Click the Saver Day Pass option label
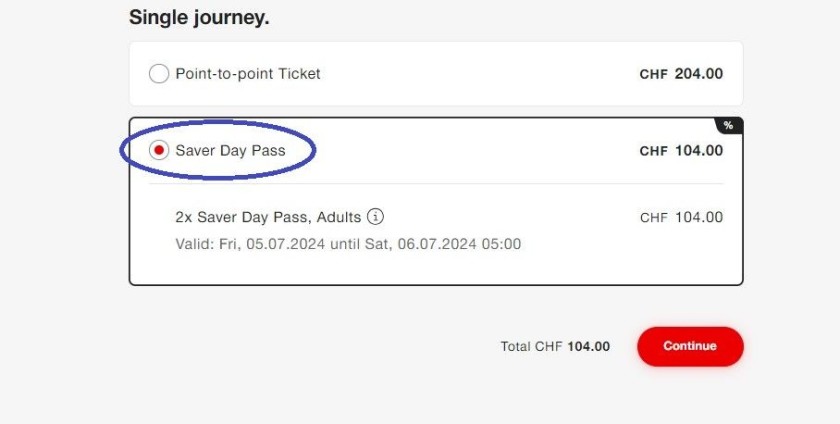Screen dimensions: 840x424 [x=230, y=151]
